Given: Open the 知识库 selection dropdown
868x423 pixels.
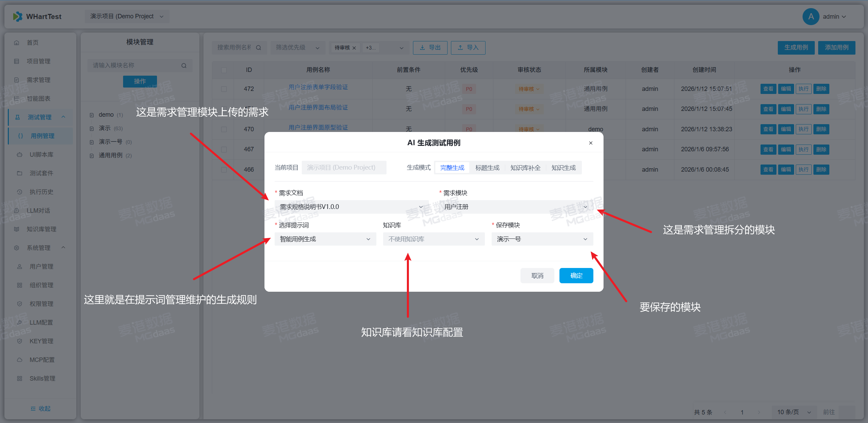Looking at the screenshot, I should click(x=433, y=239).
